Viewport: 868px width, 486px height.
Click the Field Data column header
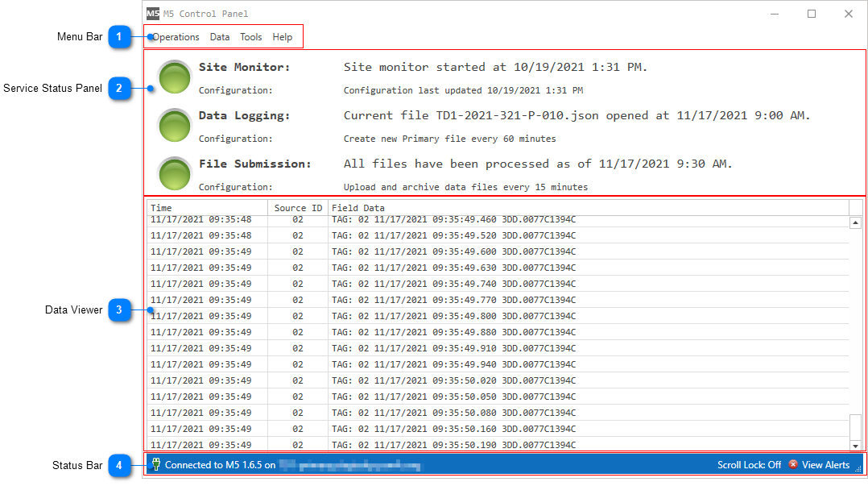pos(589,208)
